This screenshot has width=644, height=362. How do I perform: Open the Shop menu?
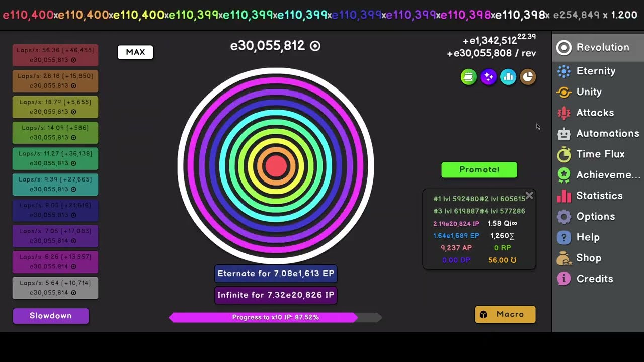pos(598,258)
